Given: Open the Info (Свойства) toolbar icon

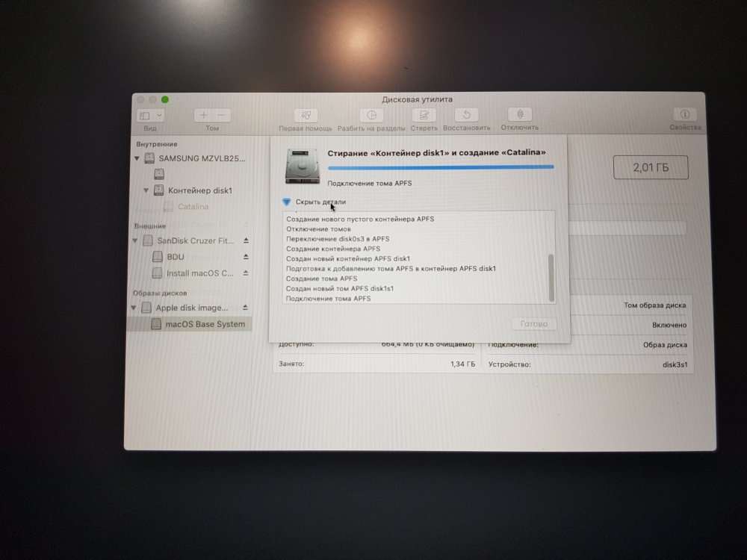Looking at the screenshot, I should 684,115.
